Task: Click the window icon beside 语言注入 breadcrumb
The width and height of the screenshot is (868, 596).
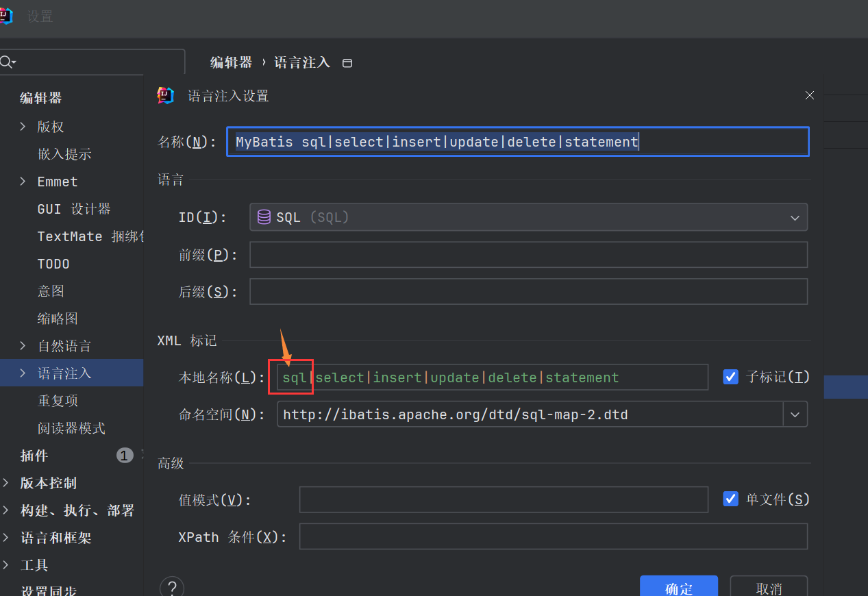Action: 347,63
